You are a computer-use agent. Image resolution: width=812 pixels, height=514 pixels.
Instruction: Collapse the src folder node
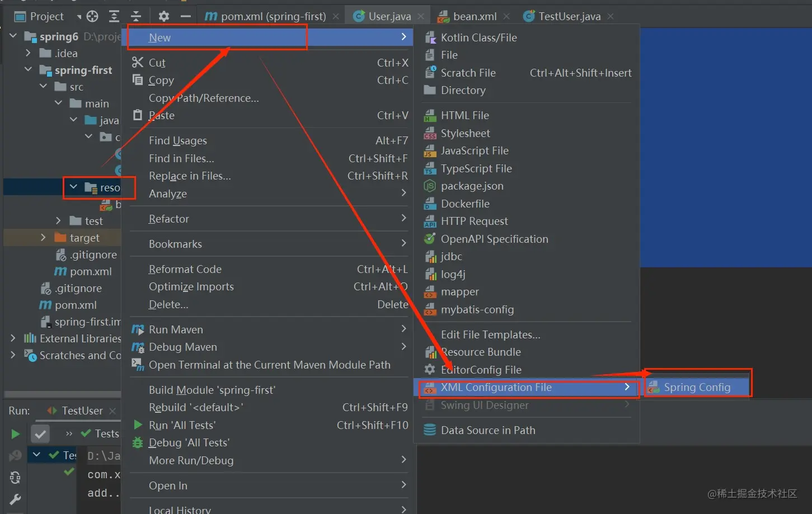click(x=44, y=87)
